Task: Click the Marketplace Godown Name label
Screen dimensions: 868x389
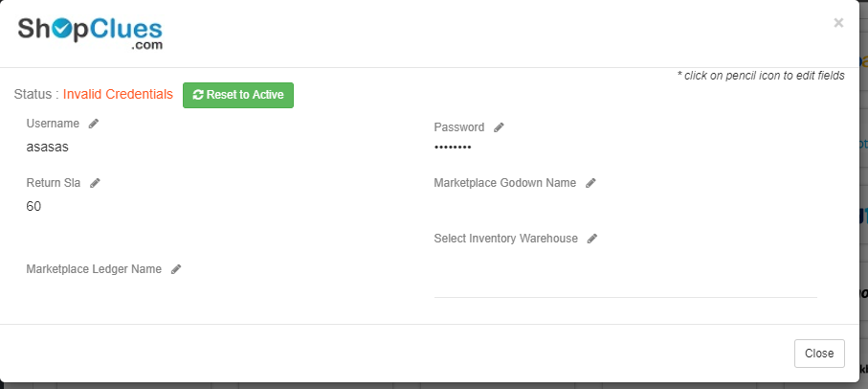Action: click(x=505, y=183)
